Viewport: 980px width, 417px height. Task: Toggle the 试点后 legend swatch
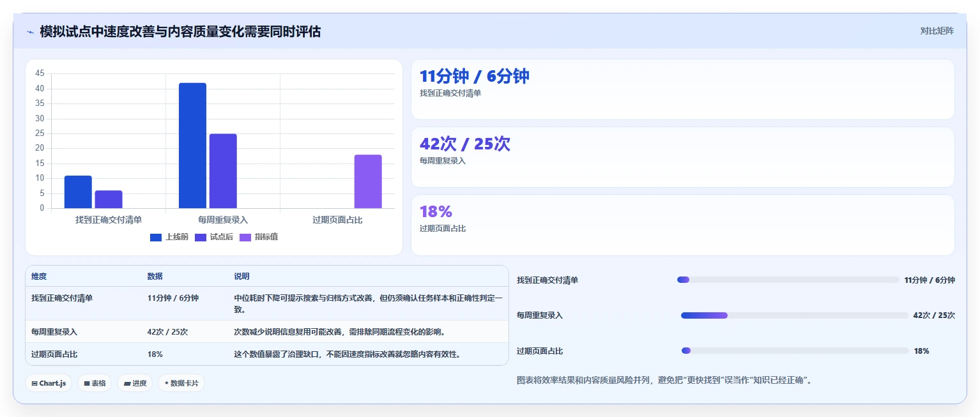[x=201, y=237]
